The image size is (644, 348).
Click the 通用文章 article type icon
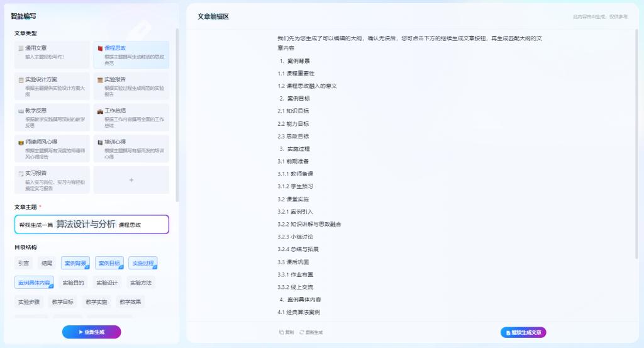21,48
